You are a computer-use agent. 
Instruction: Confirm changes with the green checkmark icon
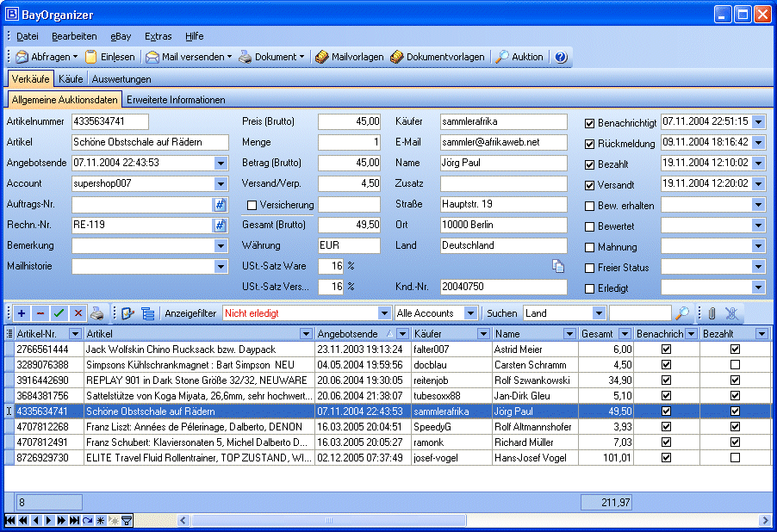(59, 313)
